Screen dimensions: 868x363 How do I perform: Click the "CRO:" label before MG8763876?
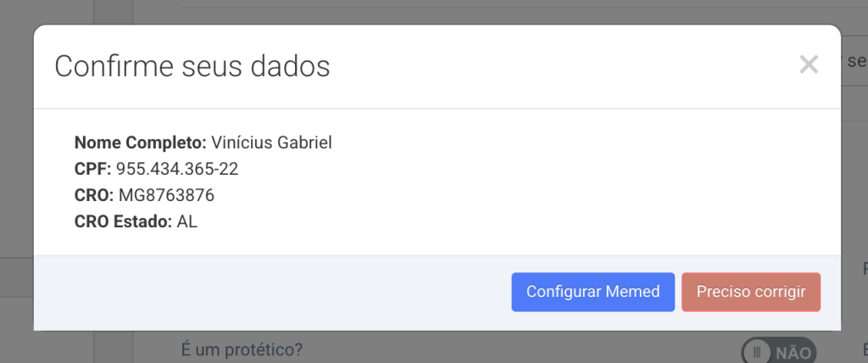pos(94,195)
